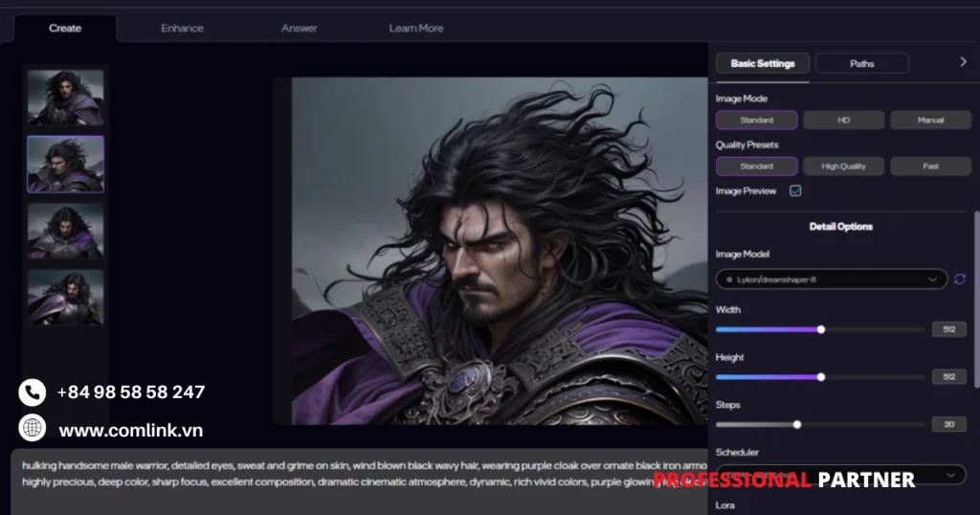Click the globe icon beside www.comlink.vn

click(x=33, y=429)
